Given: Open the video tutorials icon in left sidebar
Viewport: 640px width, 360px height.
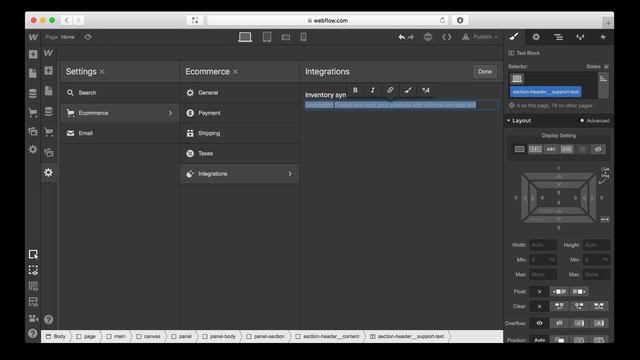Looking at the screenshot, I should (33, 318).
